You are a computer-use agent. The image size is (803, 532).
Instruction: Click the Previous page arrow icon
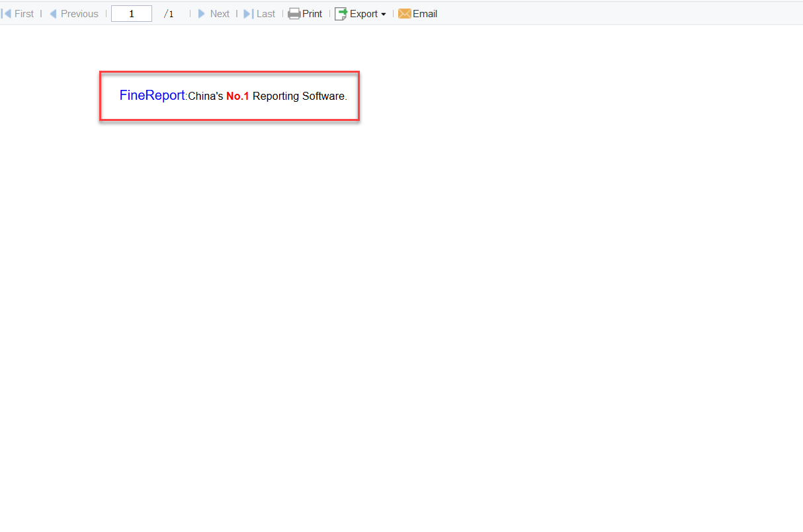click(x=53, y=13)
